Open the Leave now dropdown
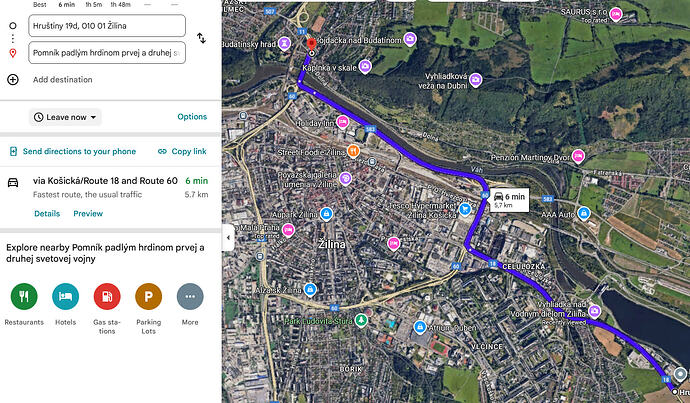Viewport: 690px width, 403px height. 66,117
